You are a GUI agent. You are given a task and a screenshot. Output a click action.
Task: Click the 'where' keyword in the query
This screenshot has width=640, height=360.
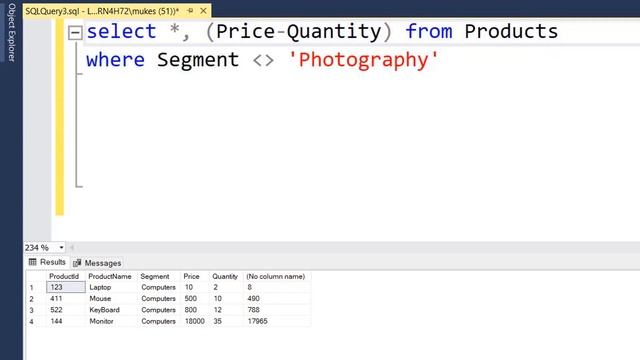point(115,60)
